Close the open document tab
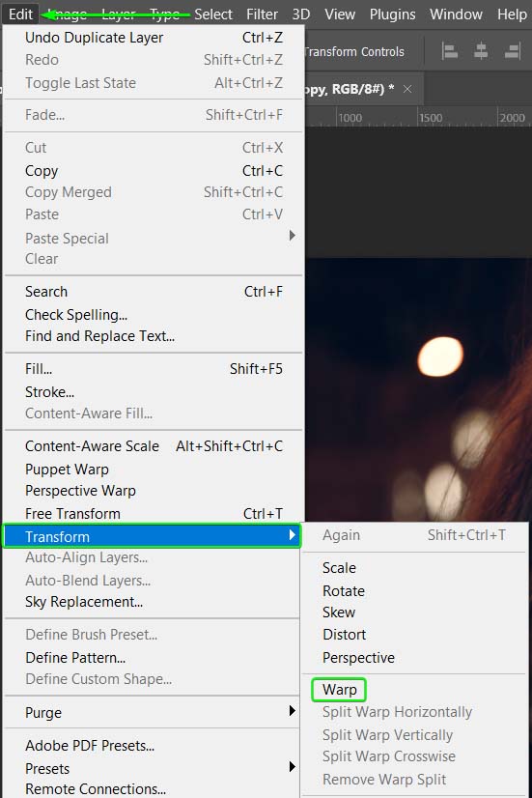This screenshot has height=798, width=532. coord(407,89)
